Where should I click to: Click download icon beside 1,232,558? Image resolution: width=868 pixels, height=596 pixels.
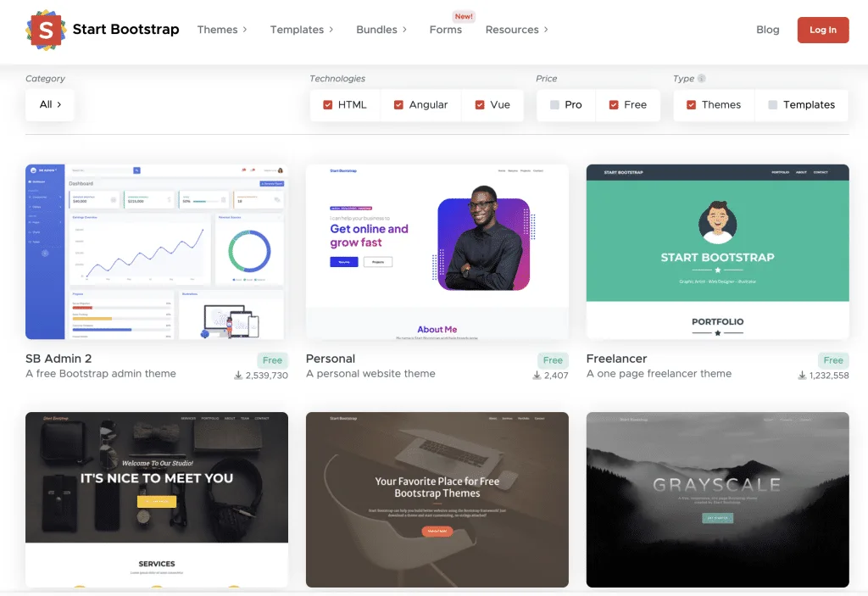[x=802, y=376]
